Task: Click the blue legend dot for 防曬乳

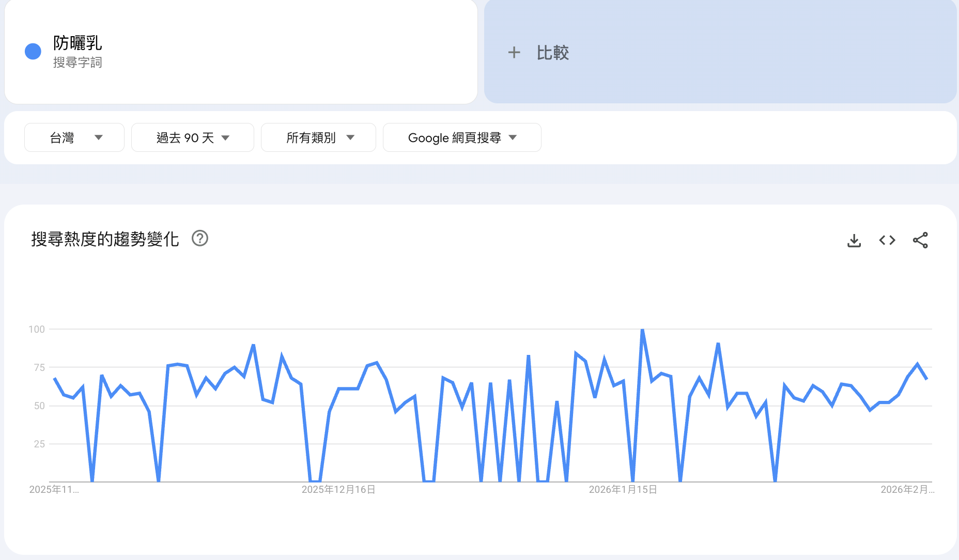Action: pos(32,50)
